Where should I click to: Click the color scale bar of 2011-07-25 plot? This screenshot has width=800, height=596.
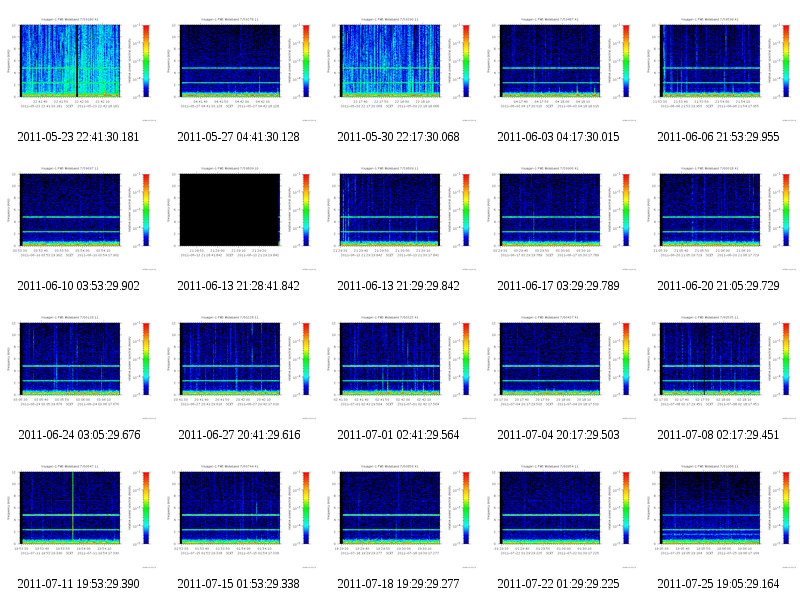coord(786,508)
